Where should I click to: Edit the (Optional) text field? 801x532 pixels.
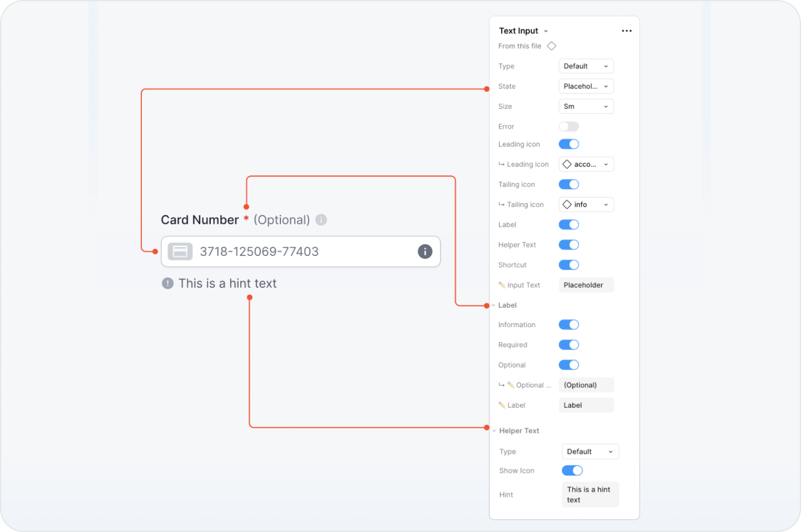[x=586, y=385]
